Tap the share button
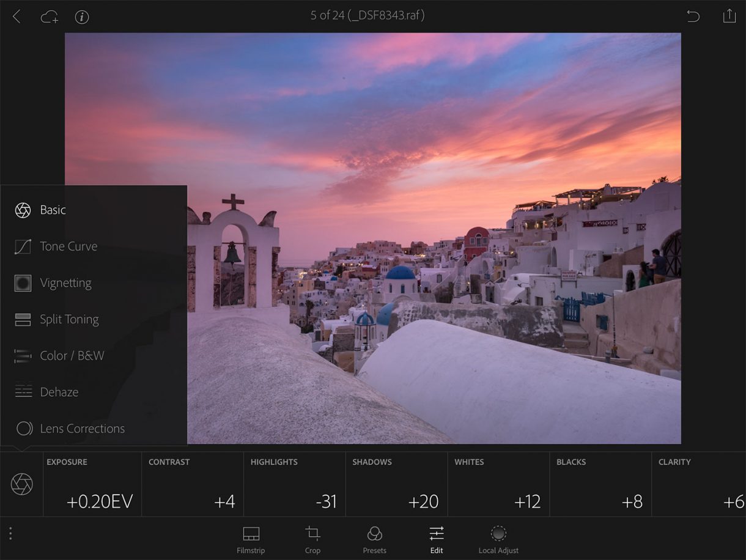This screenshot has width=746, height=560. point(729,17)
